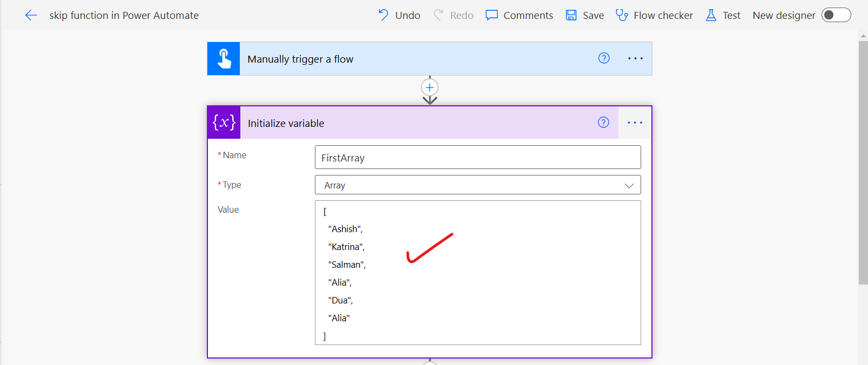Click the Test flask icon
This screenshot has width=868, height=365.
pos(711,15)
